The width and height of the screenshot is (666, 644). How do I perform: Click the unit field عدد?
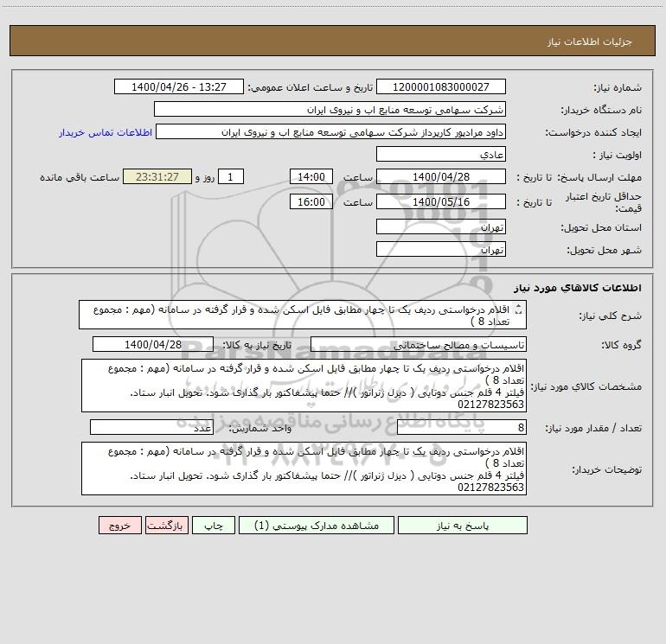click(151, 427)
